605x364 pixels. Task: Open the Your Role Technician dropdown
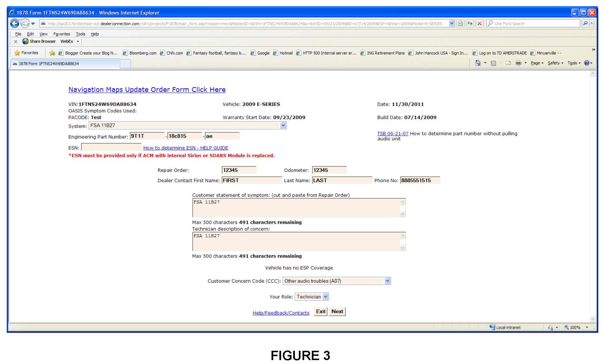[325, 296]
